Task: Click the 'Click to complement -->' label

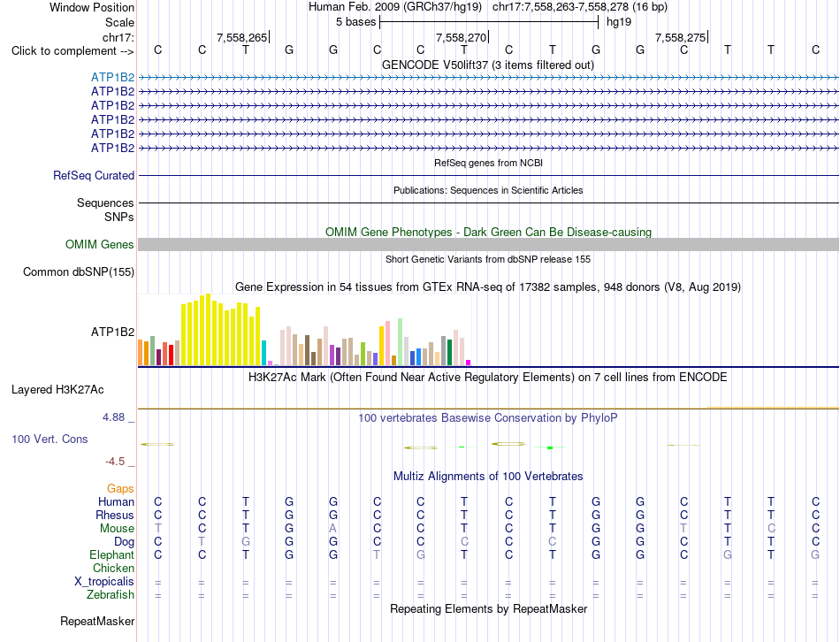Action: [x=73, y=51]
